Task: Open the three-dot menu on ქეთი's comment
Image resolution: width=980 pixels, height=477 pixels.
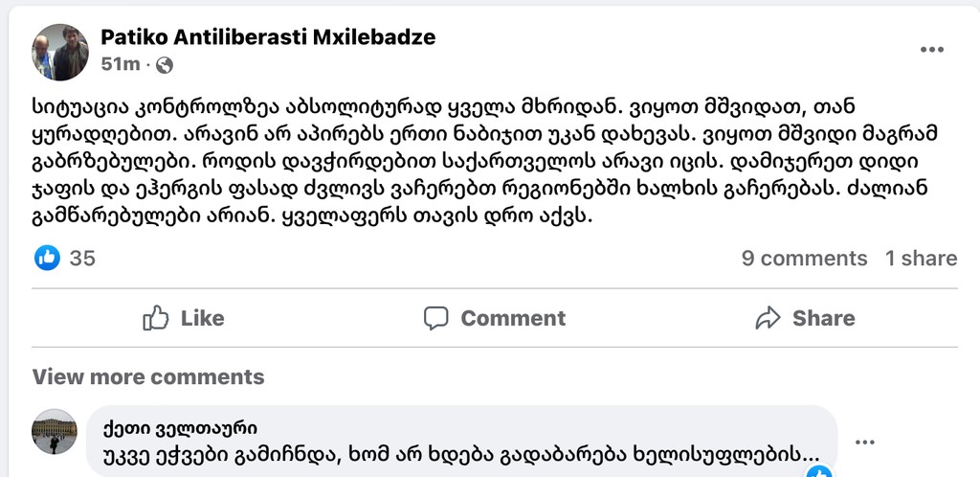Action: pos(864,442)
